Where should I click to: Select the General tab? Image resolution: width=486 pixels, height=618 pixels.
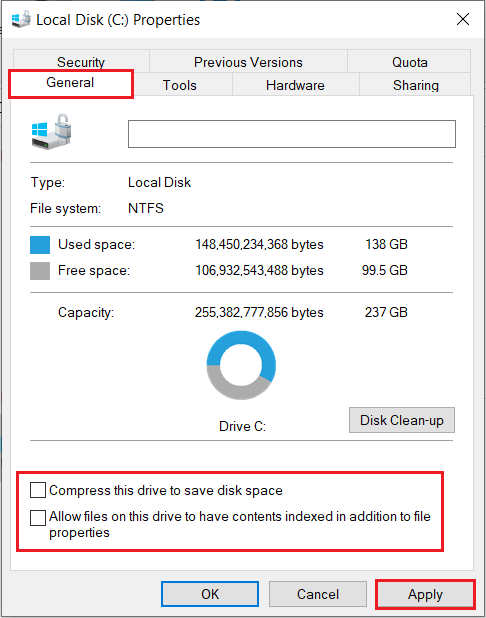pos(71,83)
